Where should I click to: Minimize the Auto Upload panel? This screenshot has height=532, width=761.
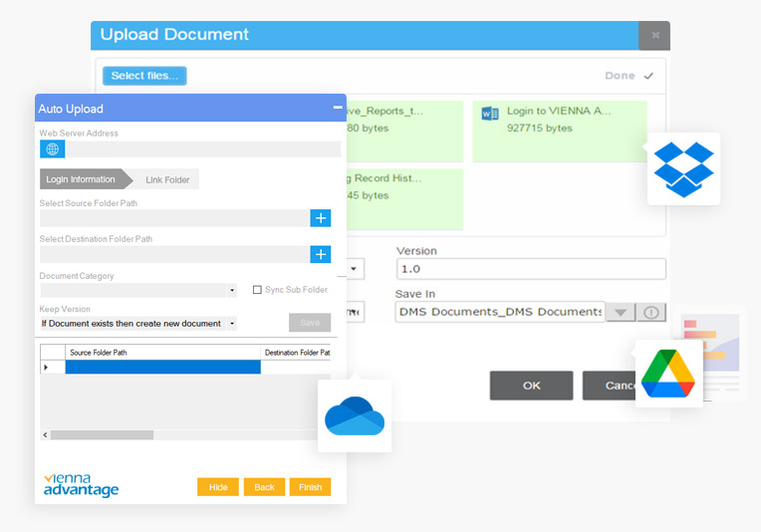click(338, 108)
